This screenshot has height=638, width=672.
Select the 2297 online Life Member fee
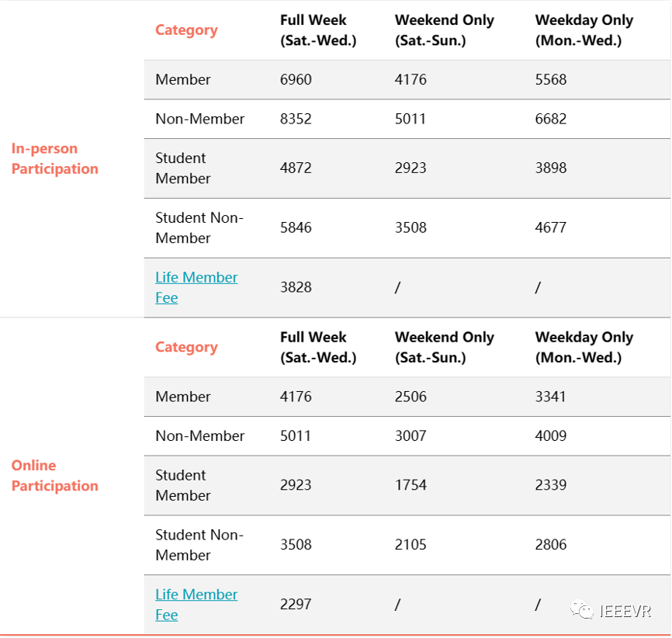[x=296, y=604]
